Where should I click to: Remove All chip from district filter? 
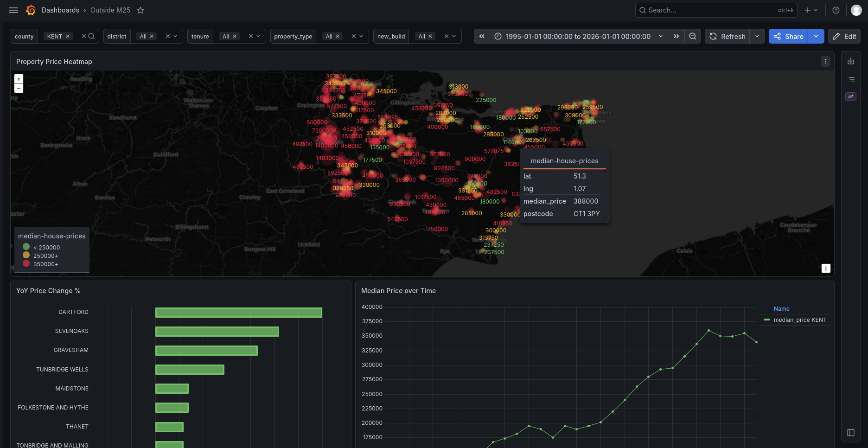[x=152, y=36]
